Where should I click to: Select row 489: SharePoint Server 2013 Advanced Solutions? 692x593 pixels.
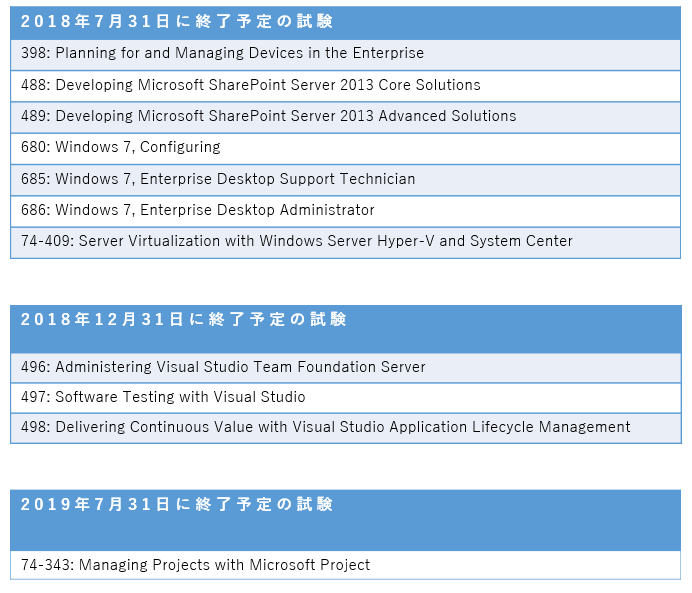(346, 118)
